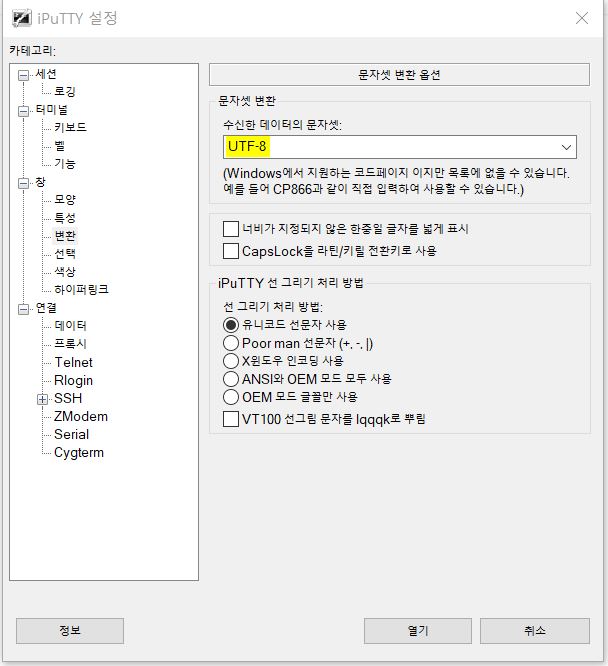Image resolution: width=608 pixels, height=666 pixels.
Task: Click the 취소 button
Action: click(x=535, y=631)
